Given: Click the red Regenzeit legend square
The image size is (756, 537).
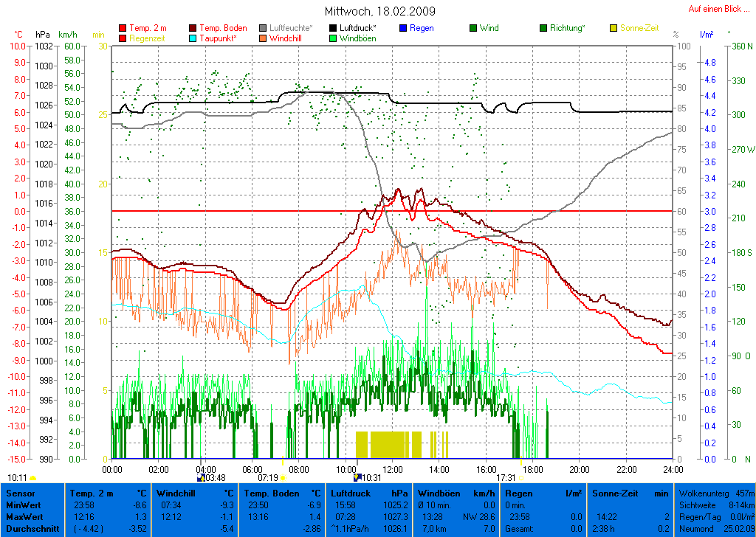Looking at the screenshot, I should (x=123, y=38).
